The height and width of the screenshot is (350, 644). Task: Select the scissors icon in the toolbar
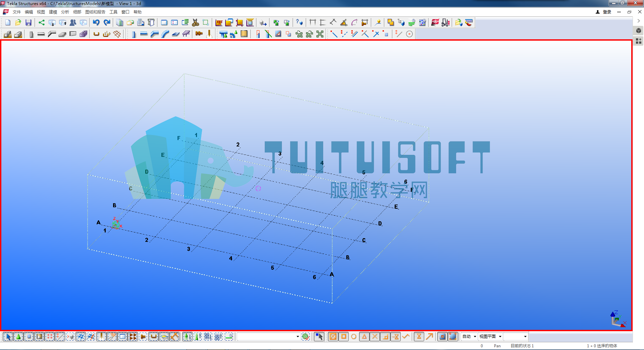pos(196,23)
